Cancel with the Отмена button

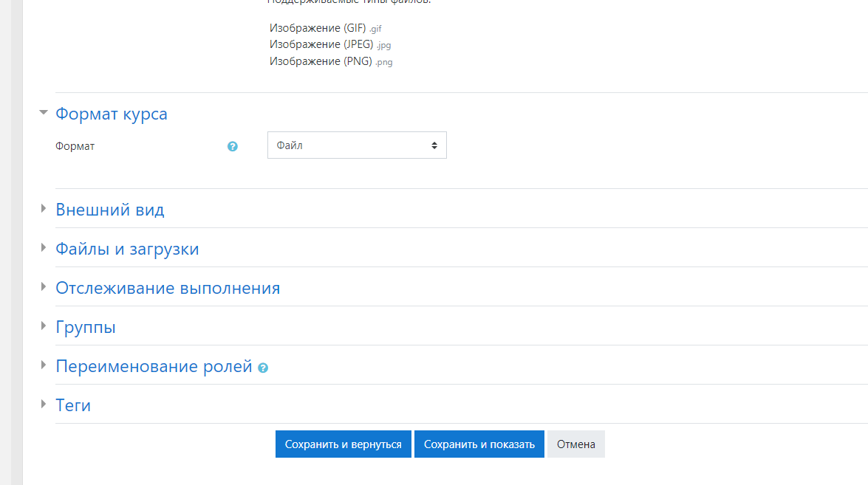point(575,444)
